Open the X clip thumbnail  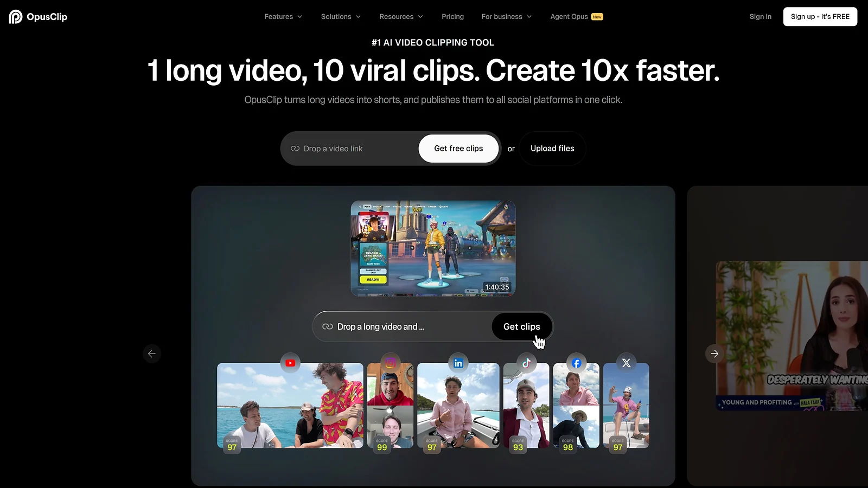coord(626,406)
